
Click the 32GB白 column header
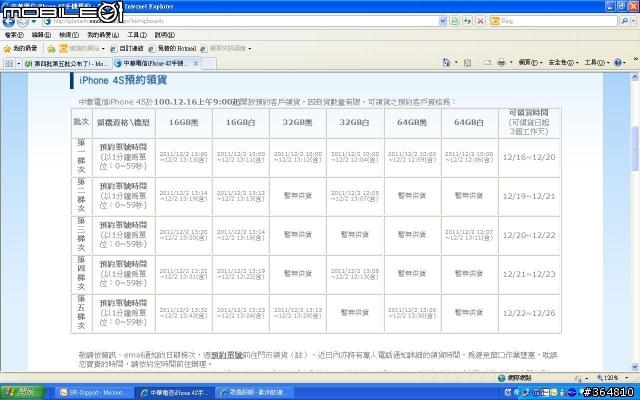[355, 122]
